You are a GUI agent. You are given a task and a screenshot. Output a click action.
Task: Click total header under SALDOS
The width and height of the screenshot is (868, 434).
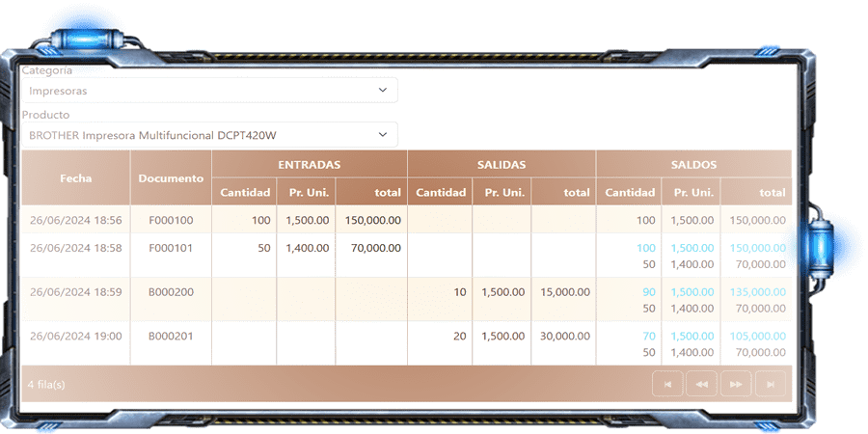pyautogui.click(x=756, y=192)
